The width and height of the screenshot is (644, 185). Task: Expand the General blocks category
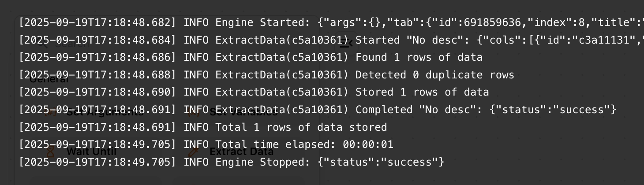coord(49,80)
